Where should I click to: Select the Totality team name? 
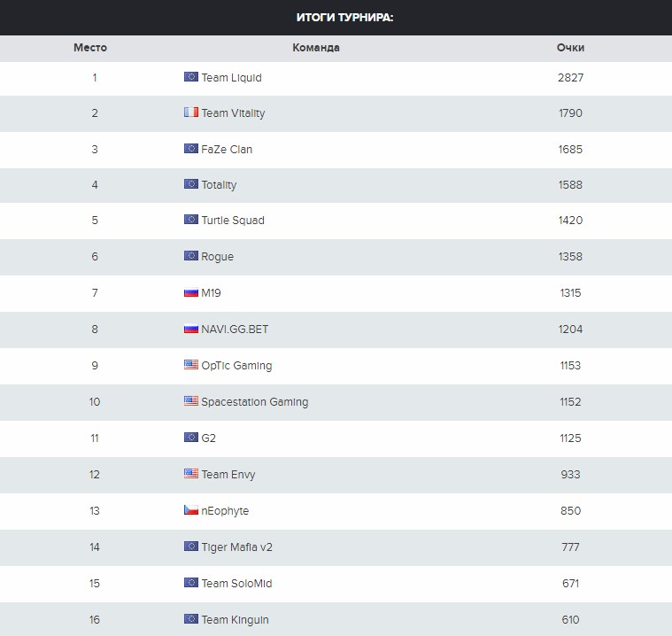click(x=219, y=185)
